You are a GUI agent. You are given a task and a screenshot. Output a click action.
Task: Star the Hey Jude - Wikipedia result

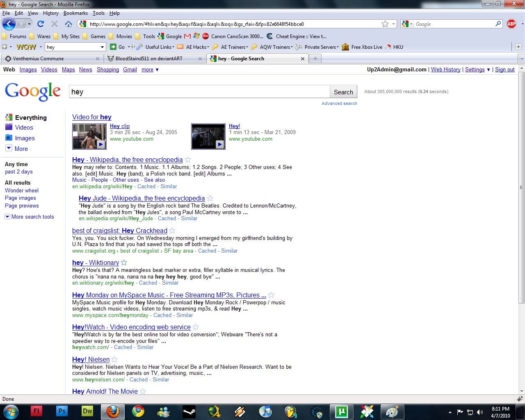(x=210, y=198)
